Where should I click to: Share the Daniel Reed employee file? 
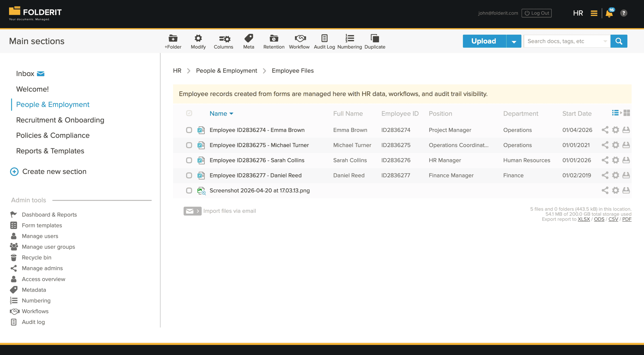coord(605,175)
